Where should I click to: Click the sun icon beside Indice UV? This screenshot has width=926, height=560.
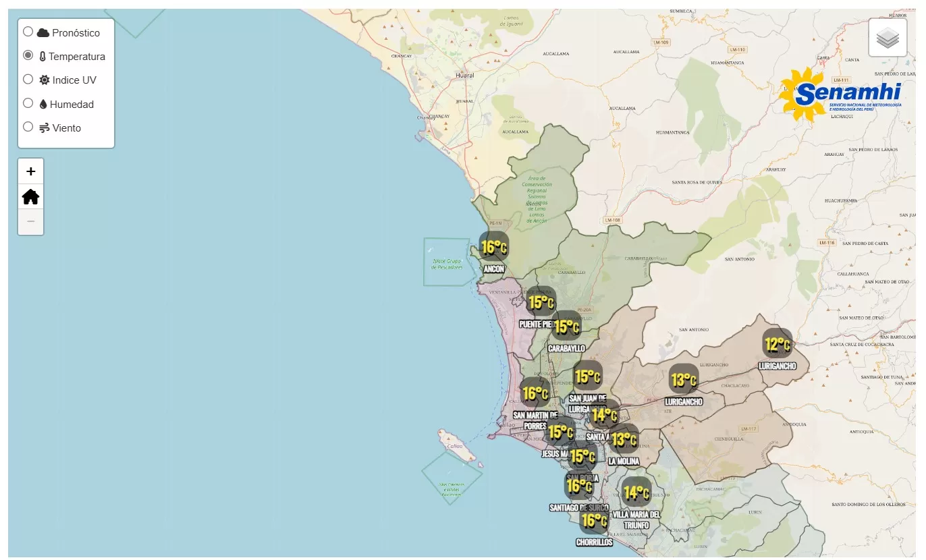[45, 80]
